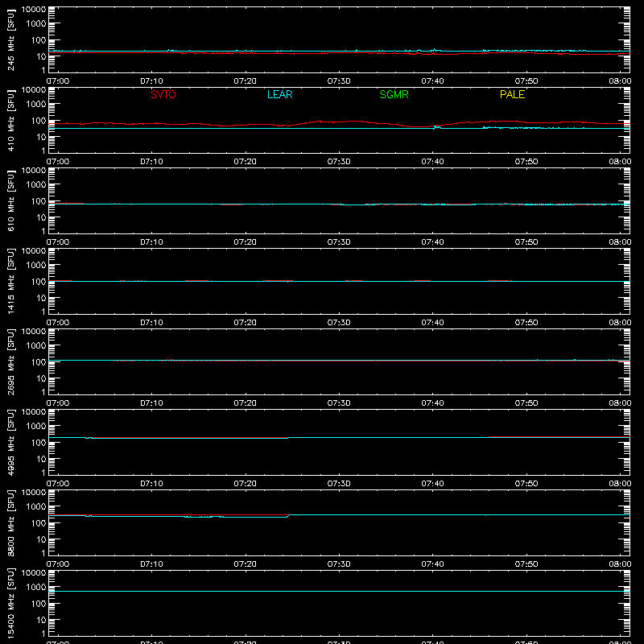Click the green SGMR legend label

394,94
